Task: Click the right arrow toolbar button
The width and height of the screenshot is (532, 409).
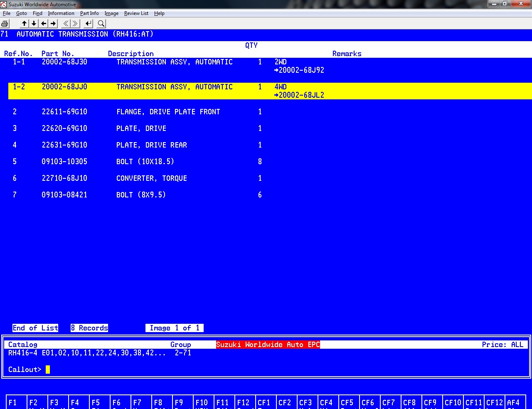Action: coord(53,24)
